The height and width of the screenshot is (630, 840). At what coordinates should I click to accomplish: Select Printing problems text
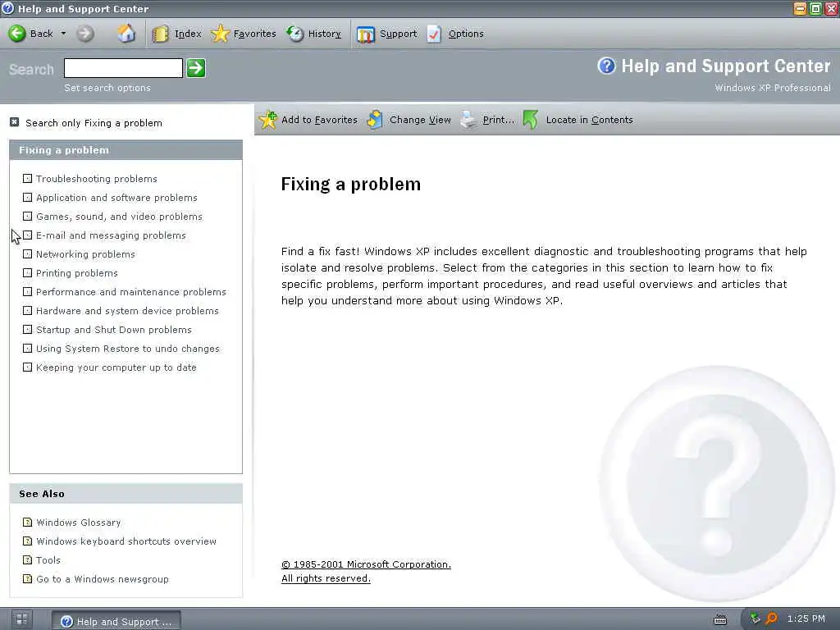pos(76,272)
